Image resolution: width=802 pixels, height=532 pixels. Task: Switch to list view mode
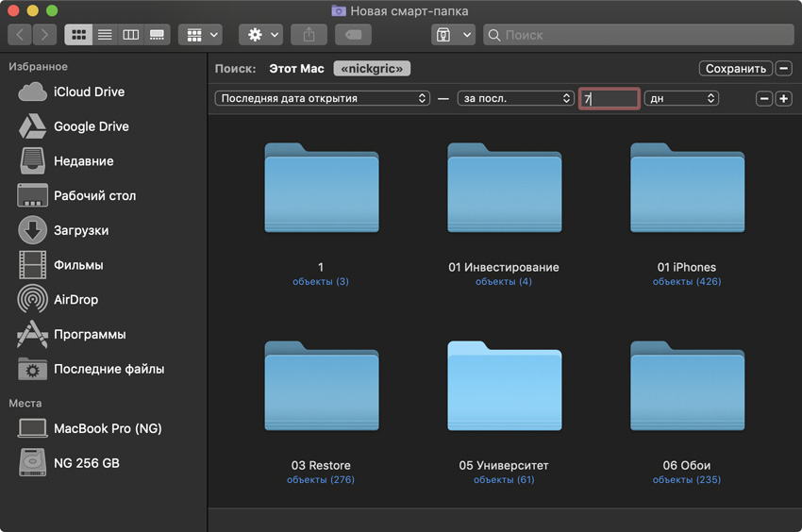tap(105, 35)
